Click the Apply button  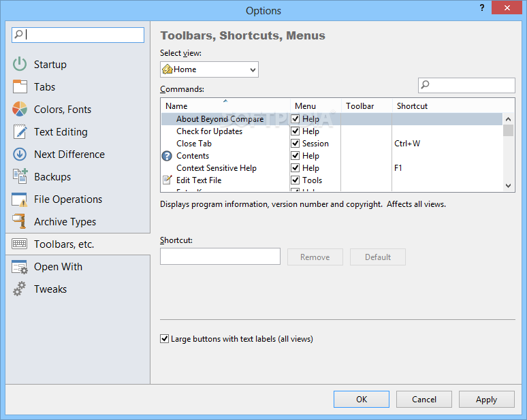click(x=486, y=399)
